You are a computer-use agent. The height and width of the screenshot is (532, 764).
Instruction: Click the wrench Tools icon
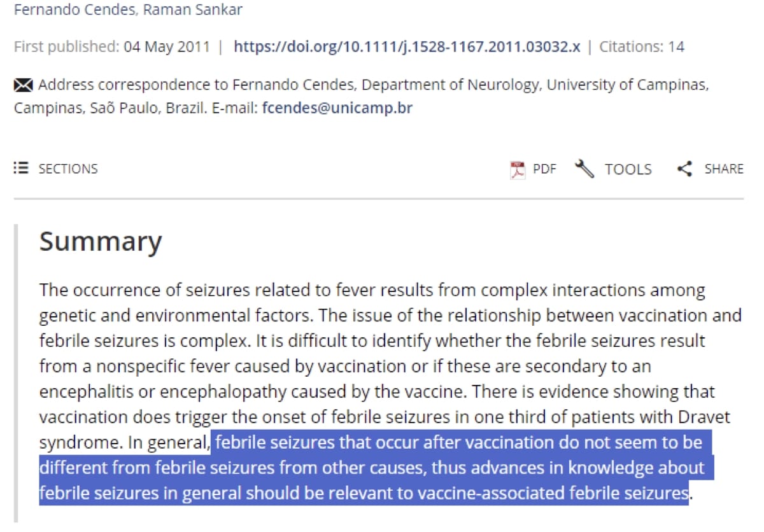pos(584,169)
